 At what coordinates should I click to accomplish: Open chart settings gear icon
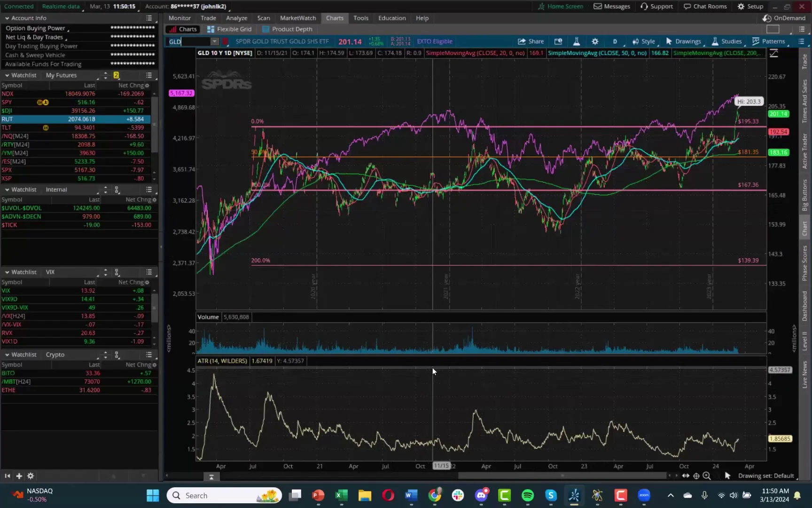(x=595, y=41)
